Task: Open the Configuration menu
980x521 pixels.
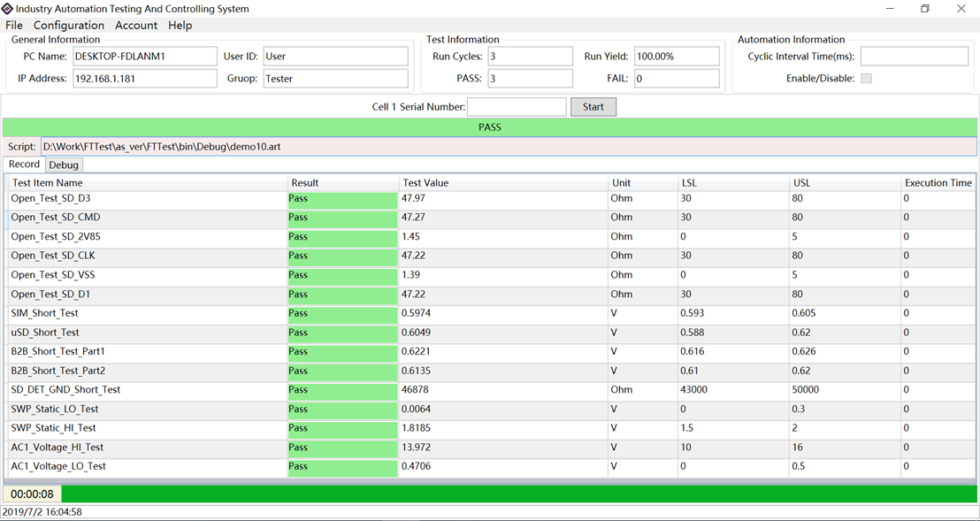Action: click(x=68, y=26)
